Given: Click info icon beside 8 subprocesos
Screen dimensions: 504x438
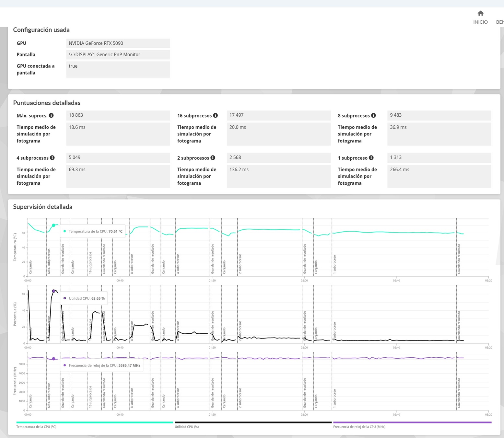Looking at the screenshot, I should (373, 116).
